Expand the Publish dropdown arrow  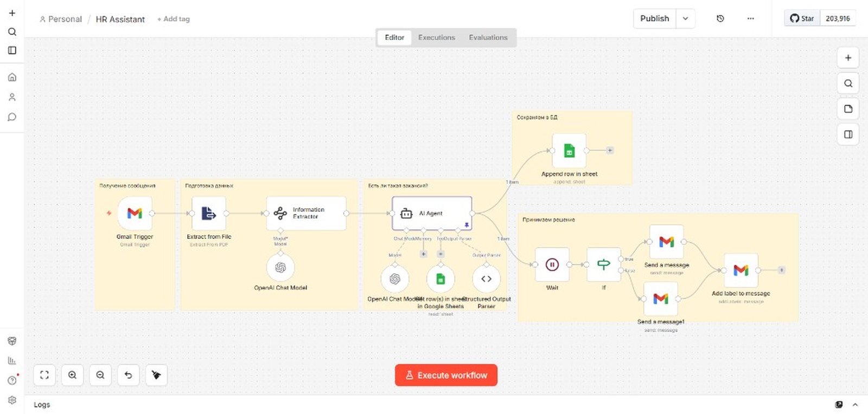pos(685,18)
